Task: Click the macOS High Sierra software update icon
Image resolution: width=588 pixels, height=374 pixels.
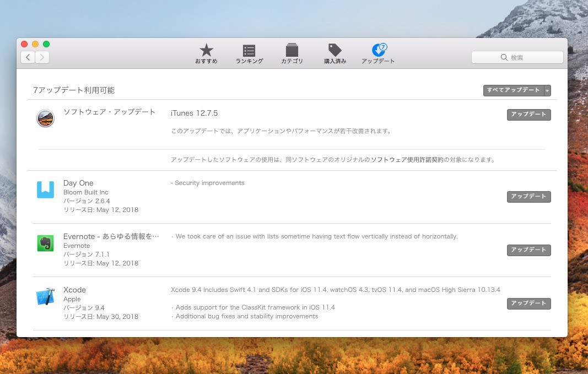Action: click(45, 118)
